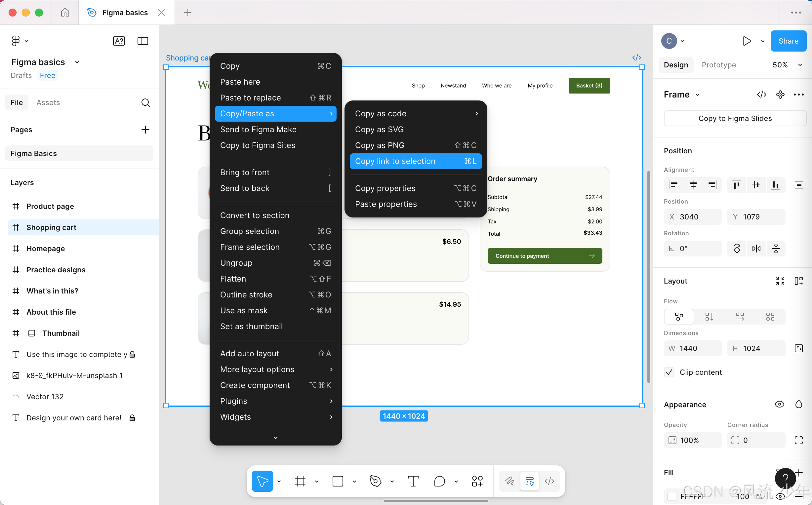Click the X position input field

693,217
